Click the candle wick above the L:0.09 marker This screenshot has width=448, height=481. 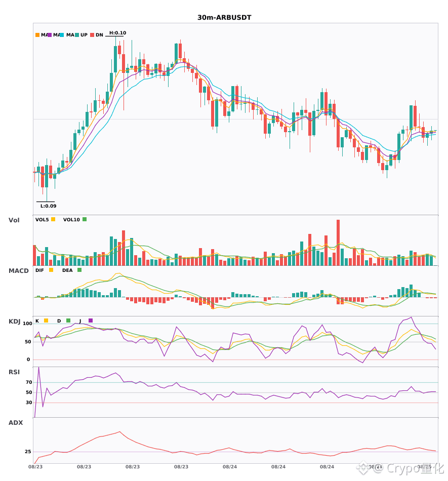tap(47, 194)
